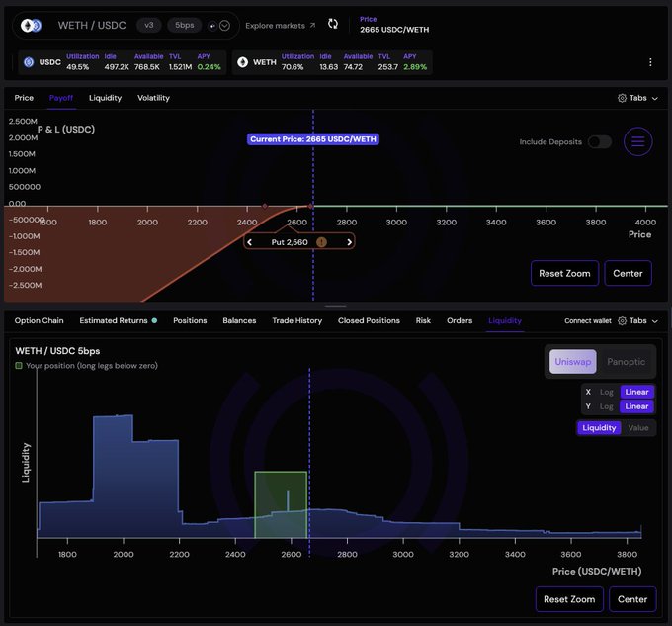The image size is (672, 626).
Task: Open the Estimated Returns tab
Action: 114,320
